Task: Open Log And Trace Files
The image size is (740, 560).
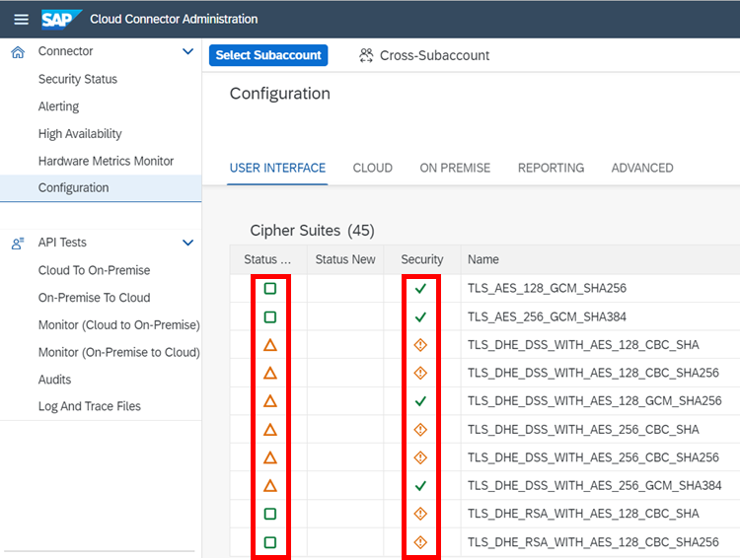Action: (89, 406)
